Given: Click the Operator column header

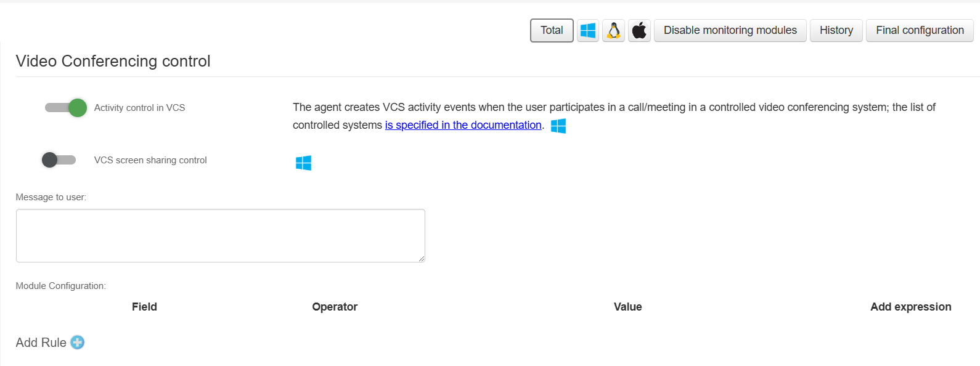Looking at the screenshot, I should pos(335,307).
